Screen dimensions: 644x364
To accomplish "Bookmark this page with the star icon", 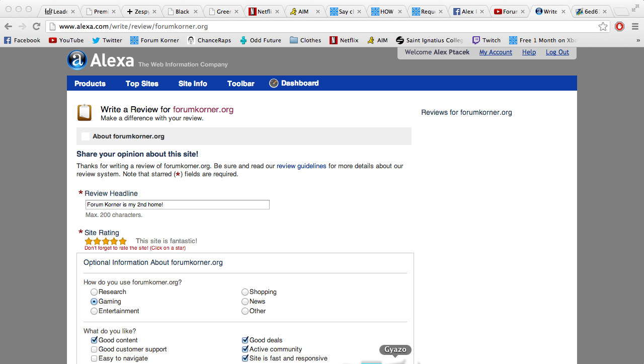I will pos(603,27).
